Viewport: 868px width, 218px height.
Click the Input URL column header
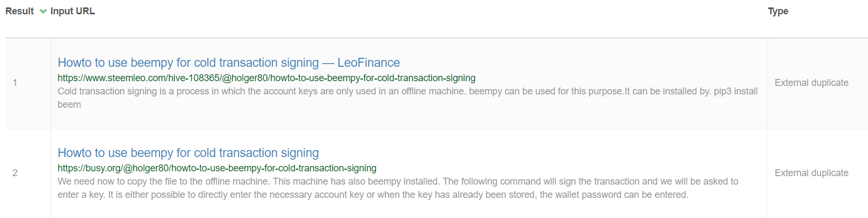click(x=72, y=11)
